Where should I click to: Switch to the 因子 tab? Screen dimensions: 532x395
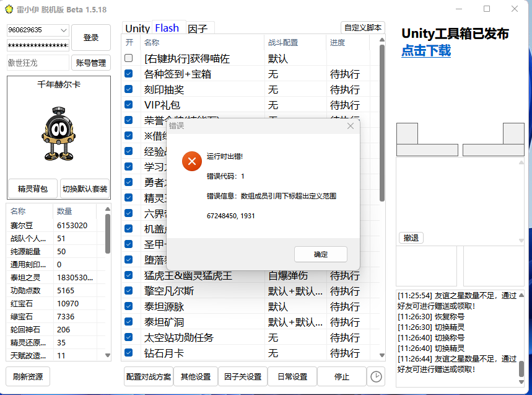point(198,29)
